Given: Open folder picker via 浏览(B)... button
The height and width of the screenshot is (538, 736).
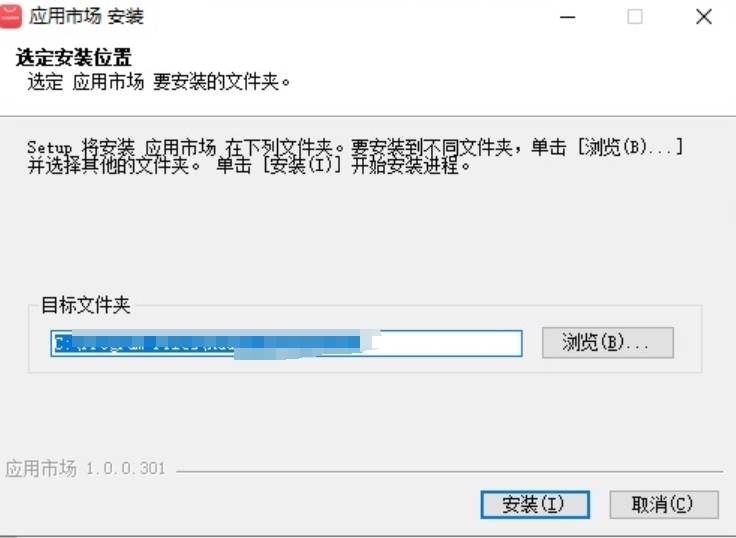Looking at the screenshot, I should click(x=608, y=343).
